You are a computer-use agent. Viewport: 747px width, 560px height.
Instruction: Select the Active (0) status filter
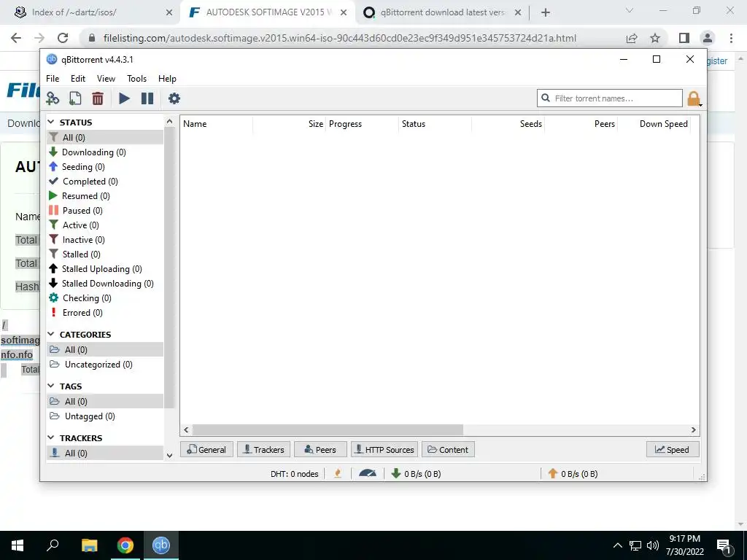point(105,225)
